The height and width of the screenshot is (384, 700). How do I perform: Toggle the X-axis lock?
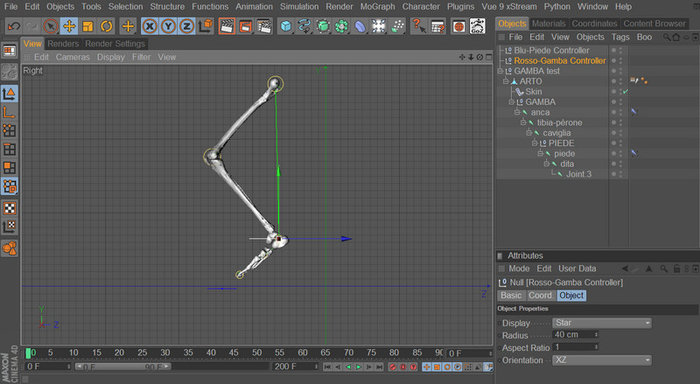coord(150,26)
